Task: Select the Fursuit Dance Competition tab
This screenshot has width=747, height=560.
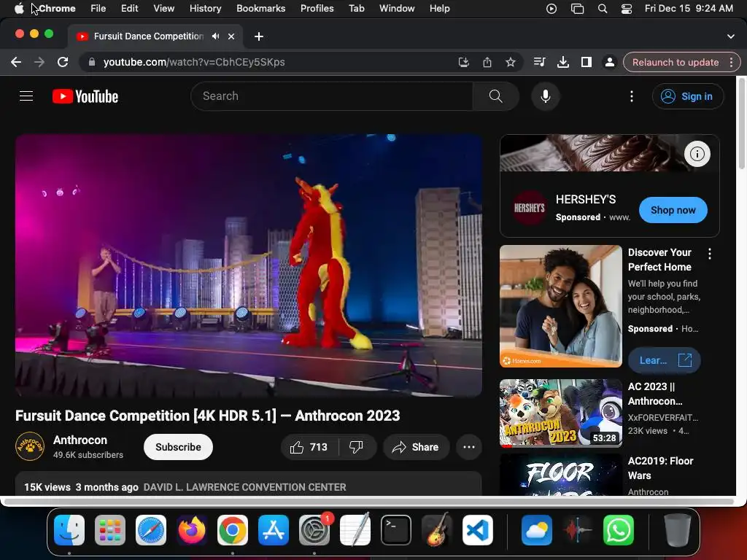Action: [147, 36]
